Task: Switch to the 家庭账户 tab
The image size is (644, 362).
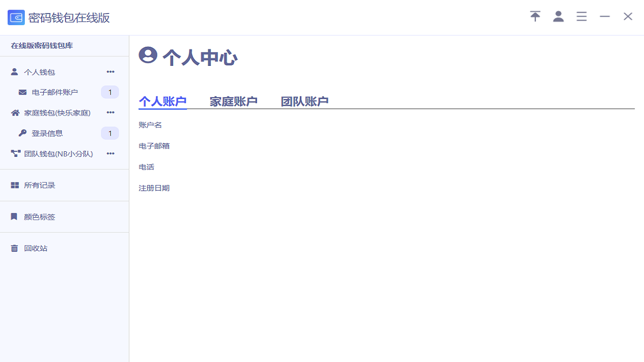Action: [x=233, y=101]
